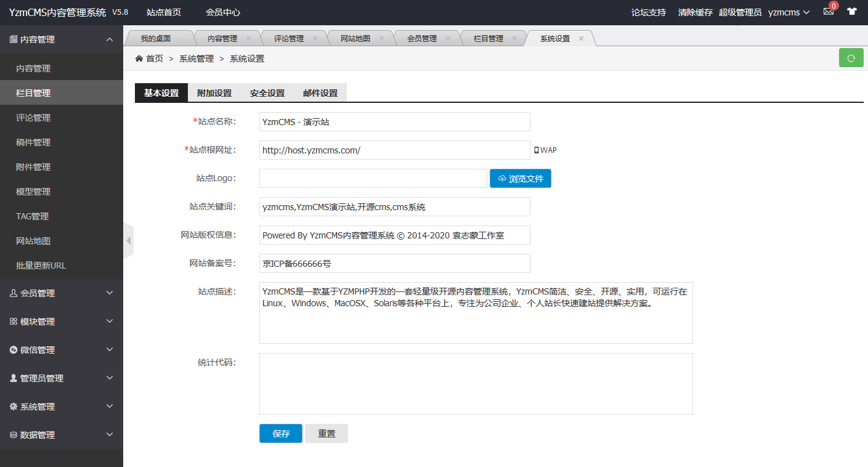Close the 评论管理 tab

[315, 38]
